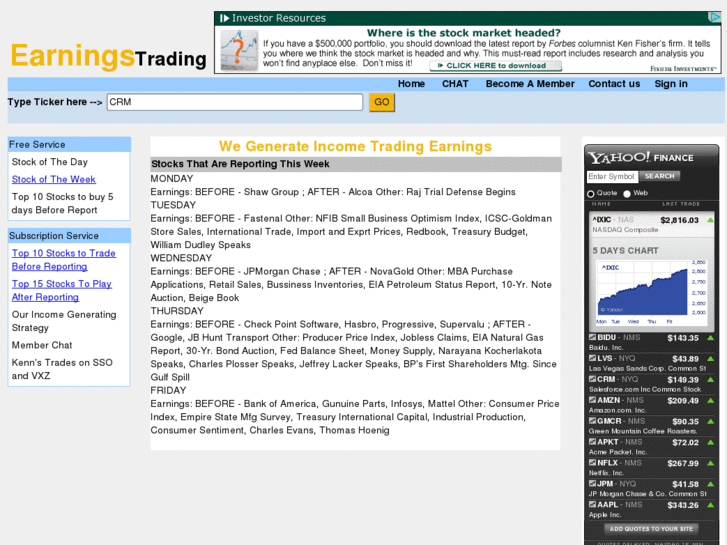The image size is (727, 545).
Task: Open the Contact us page
Action: click(614, 84)
